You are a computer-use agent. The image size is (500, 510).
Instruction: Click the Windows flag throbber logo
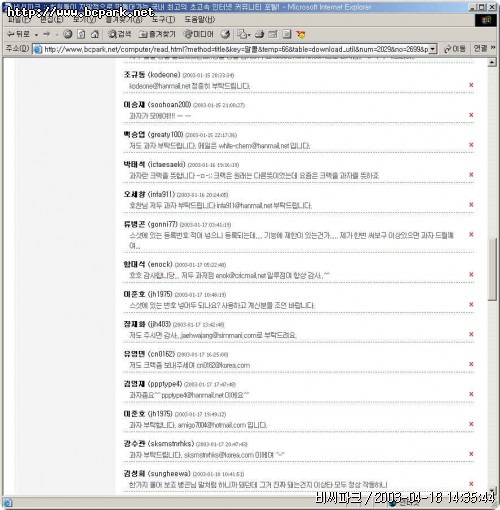pos(486,20)
